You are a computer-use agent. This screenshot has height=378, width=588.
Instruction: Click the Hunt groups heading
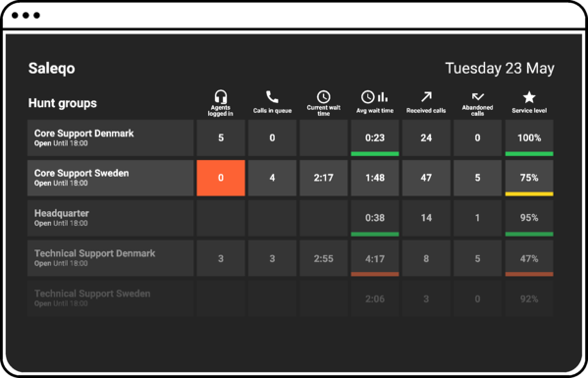pyautogui.click(x=63, y=103)
